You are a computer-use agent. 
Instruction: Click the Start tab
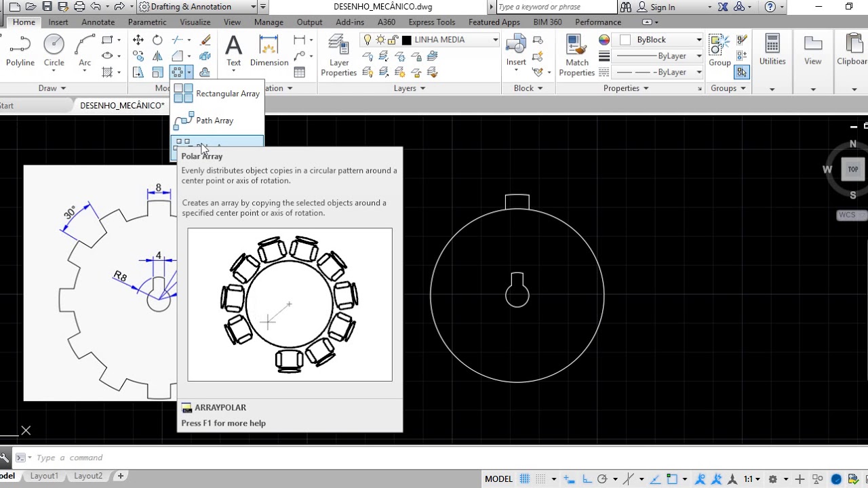7,105
